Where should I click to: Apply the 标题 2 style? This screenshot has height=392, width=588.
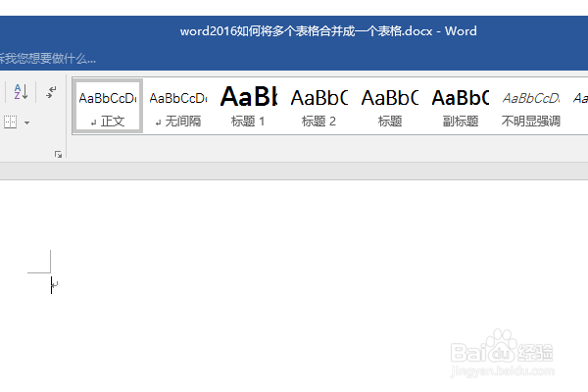pyautogui.click(x=318, y=106)
